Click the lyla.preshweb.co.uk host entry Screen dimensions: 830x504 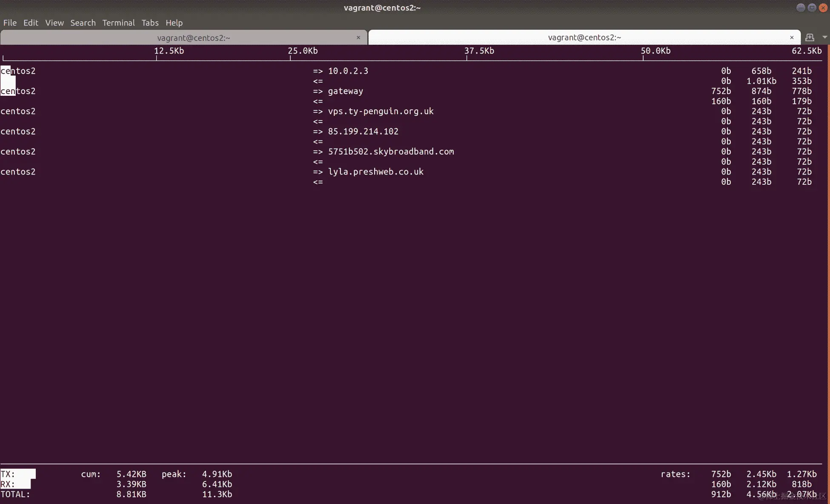click(375, 172)
